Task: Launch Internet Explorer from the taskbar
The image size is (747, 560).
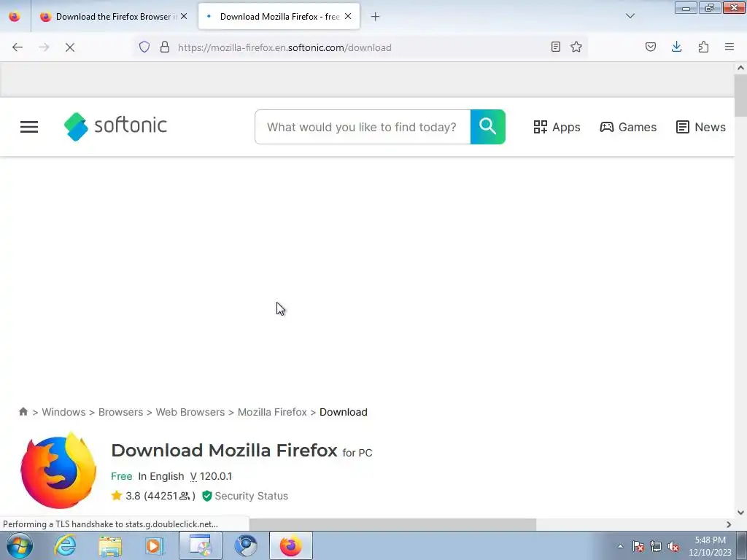Action: point(65,545)
